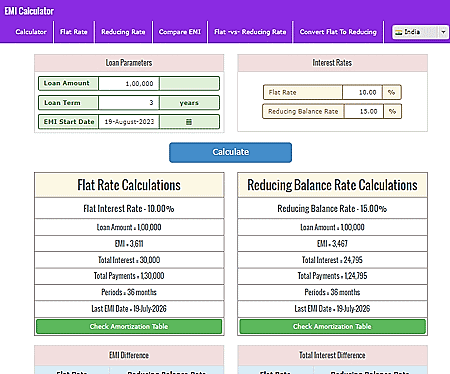
Task: Check Amortization Table for Flat Rate
Action: point(129,326)
